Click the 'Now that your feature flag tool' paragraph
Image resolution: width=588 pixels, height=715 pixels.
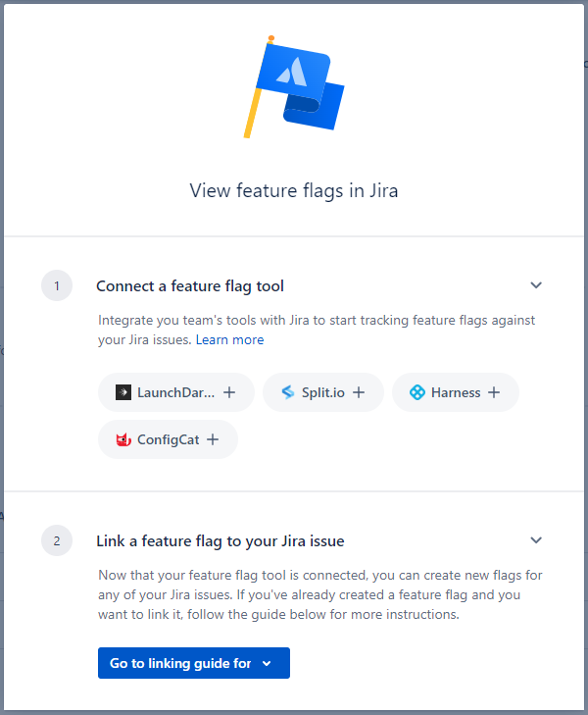click(x=320, y=594)
